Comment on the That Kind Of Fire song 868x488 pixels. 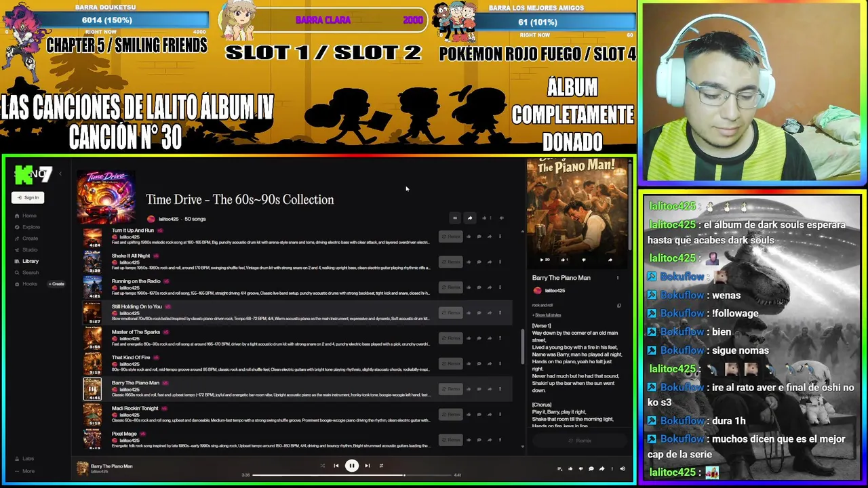[x=479, y=363]
